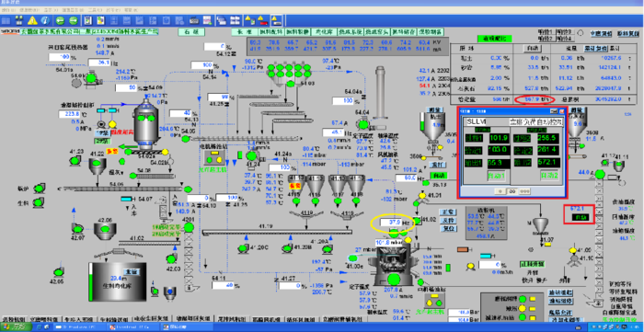Toggle the green 自动 indicator below 572.1
Screen dimensions: 644x332
(581, 216)
